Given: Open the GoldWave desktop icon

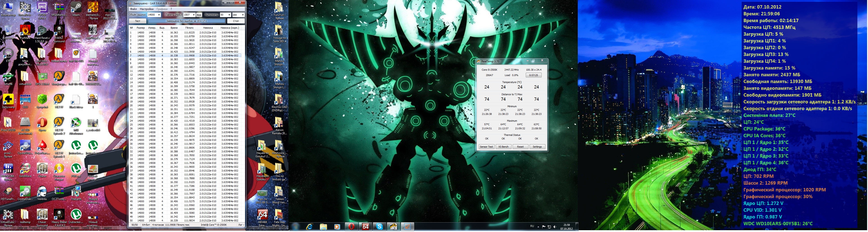Looking at the screenshot, I should click(25, 170).
